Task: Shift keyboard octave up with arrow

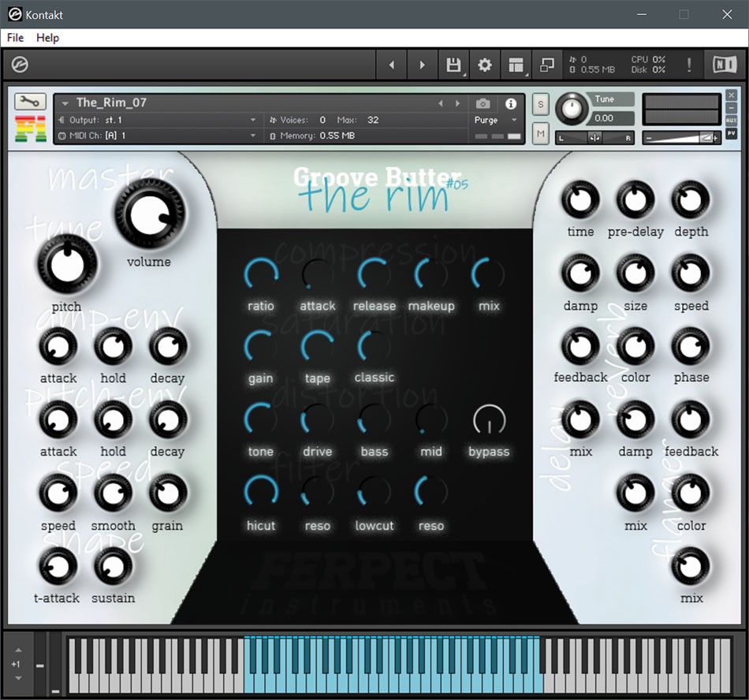Action: tap(18, 650)
